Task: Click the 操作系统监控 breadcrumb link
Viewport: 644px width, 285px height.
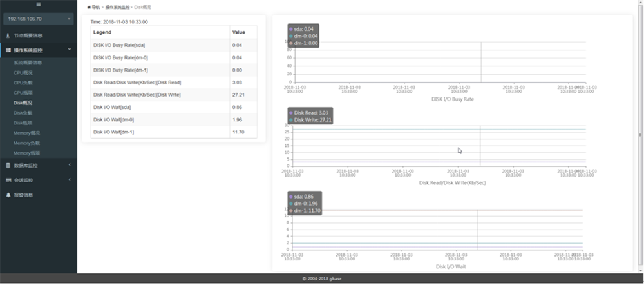Action: 117,7
